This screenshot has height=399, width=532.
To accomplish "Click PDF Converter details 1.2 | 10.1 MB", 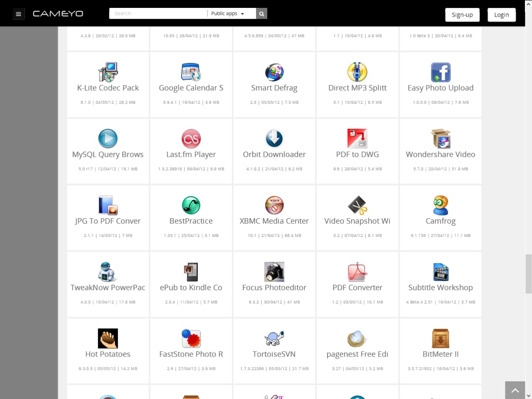I will (x=357, y=302).
